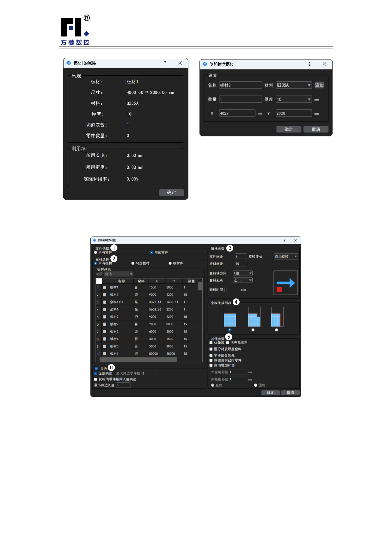The image size is (392, 555).
Task: Click the 名称 column header in table
Action: tap(121, 281)
